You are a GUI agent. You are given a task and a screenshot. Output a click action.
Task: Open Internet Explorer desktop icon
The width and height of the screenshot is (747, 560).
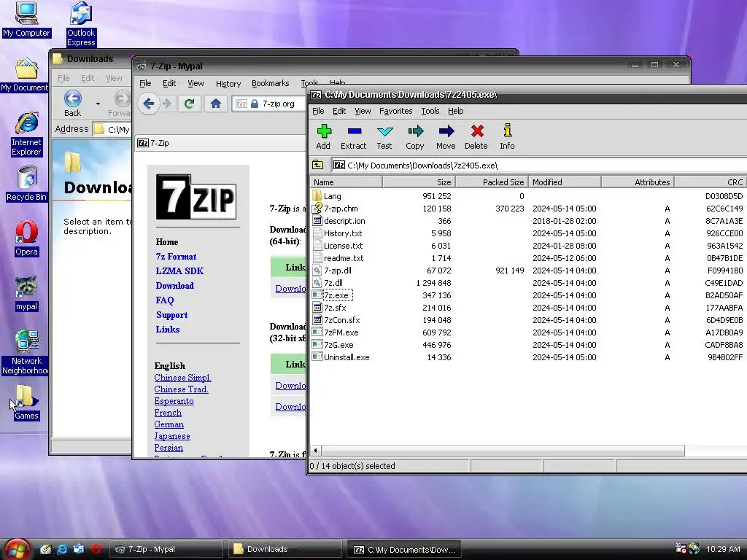point(27,134)
